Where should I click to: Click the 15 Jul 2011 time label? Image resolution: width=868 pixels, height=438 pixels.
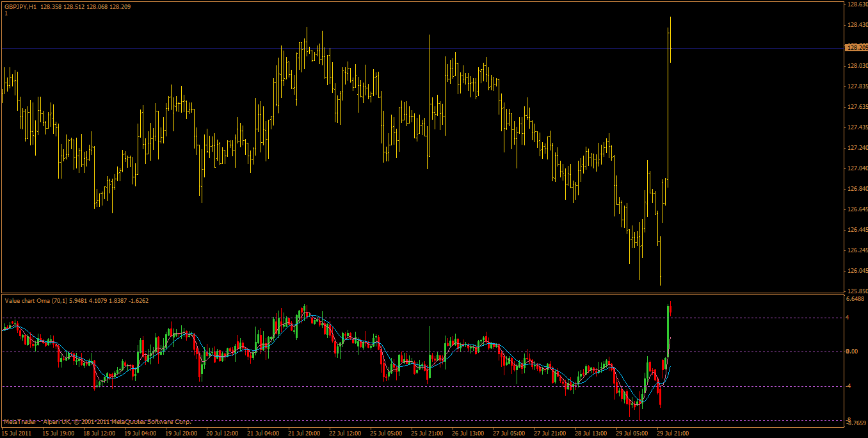(16, 434)
